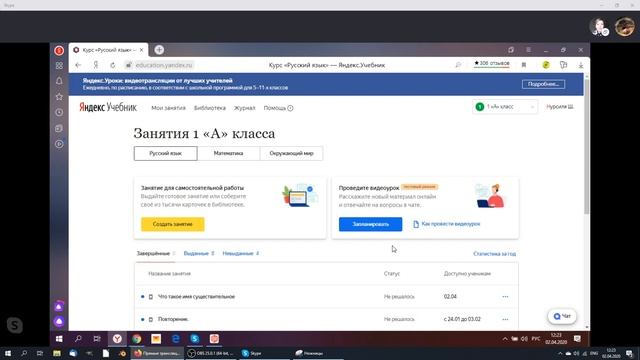Click the Skype watermark logo icon
Image resolution: width=640 pixels, height=360 pixels.
[x=15, y=325]
